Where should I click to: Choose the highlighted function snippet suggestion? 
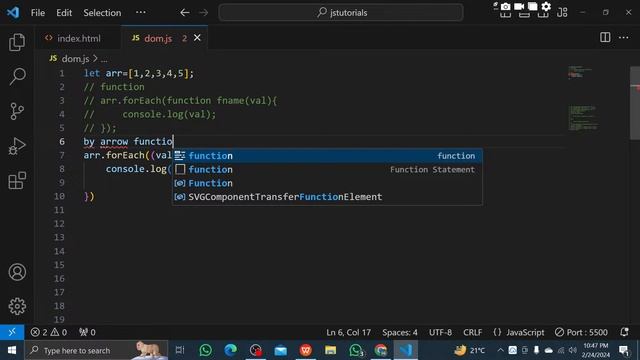click(327, 156)
